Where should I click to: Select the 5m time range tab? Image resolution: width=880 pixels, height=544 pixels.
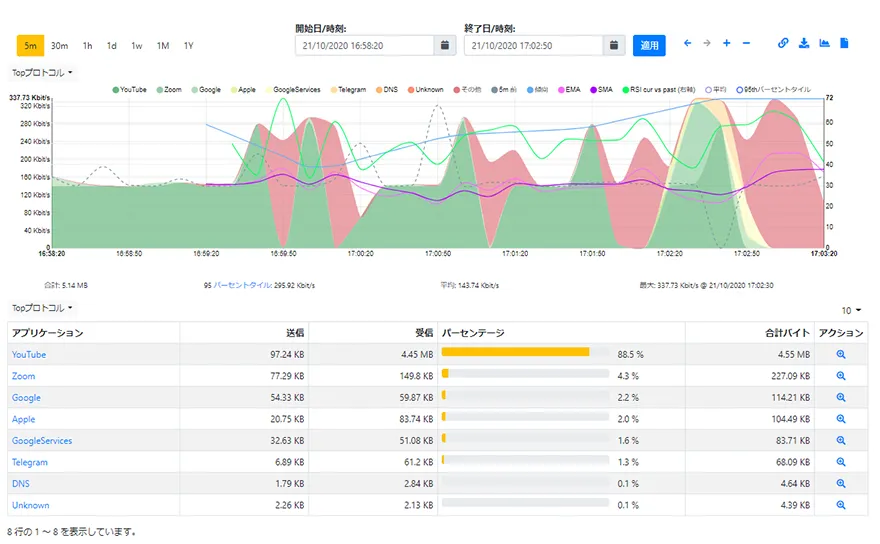[x=30, y=45]
